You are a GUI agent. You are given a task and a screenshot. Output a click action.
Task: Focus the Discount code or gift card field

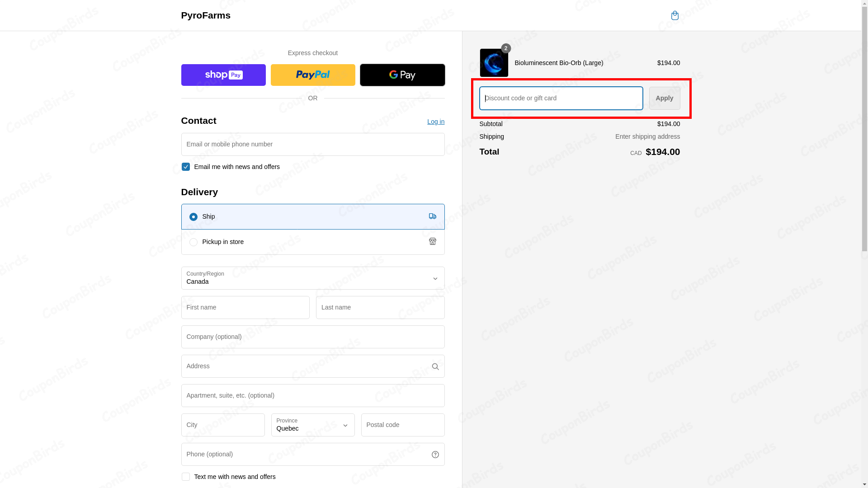[561, 98]
